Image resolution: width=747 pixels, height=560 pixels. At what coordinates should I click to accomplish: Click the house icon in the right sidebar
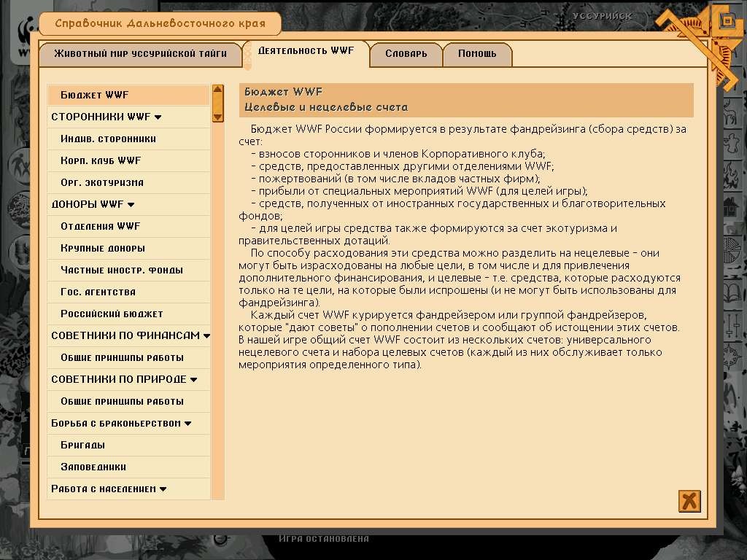731,207
